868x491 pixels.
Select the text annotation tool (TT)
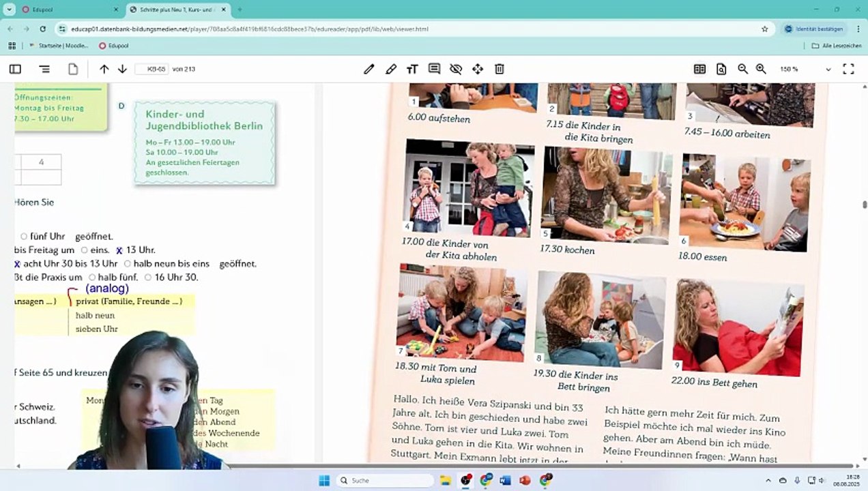point(412,69)
